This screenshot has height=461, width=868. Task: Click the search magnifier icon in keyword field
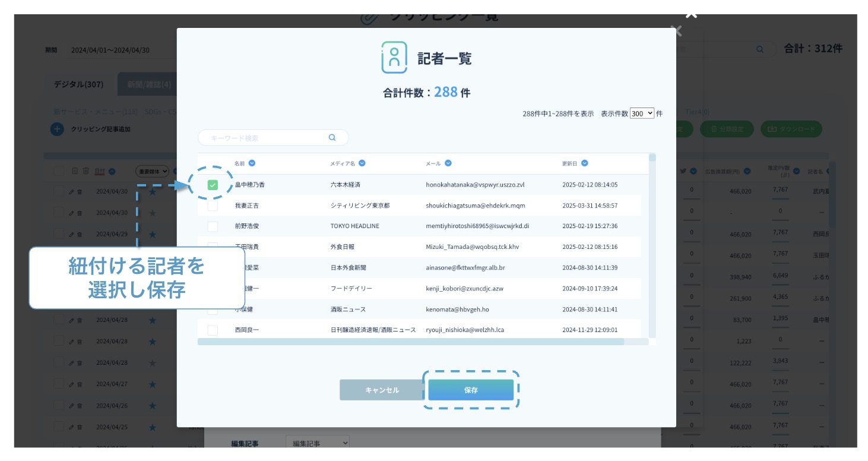pyautogui.click(x=332, y=138)
